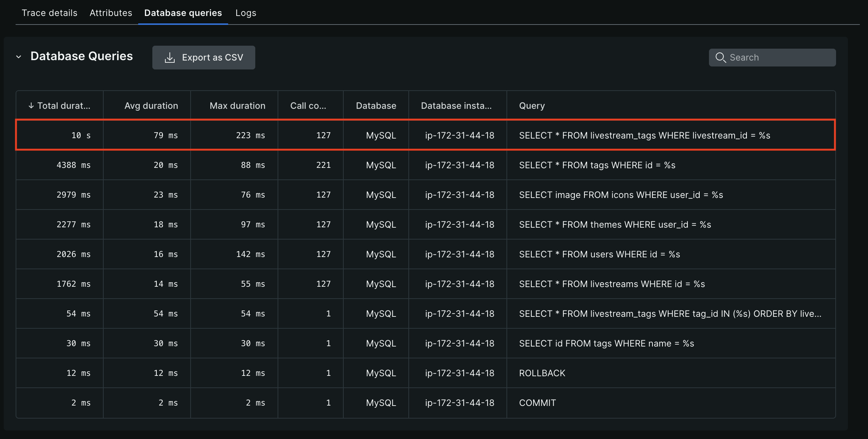
Task: Click the Database instance column header
Action: click(456, 106)
